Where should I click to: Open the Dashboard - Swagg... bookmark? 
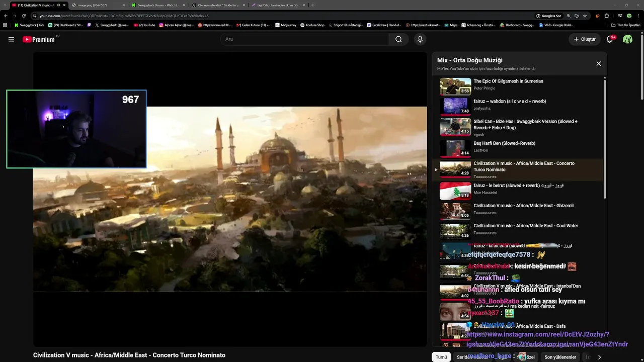point(517,25)
